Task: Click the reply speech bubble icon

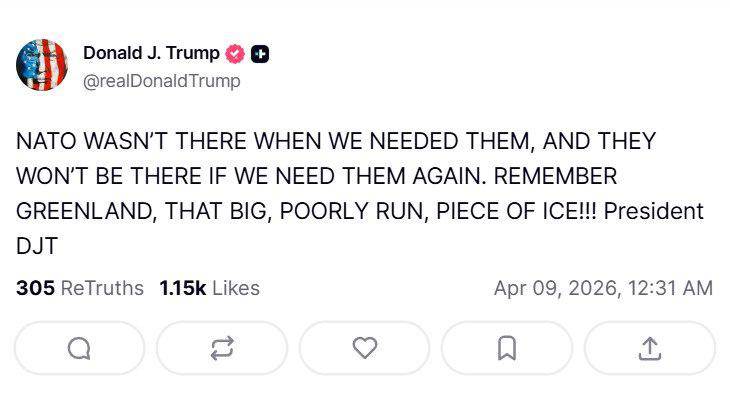Action: point(79,347)
